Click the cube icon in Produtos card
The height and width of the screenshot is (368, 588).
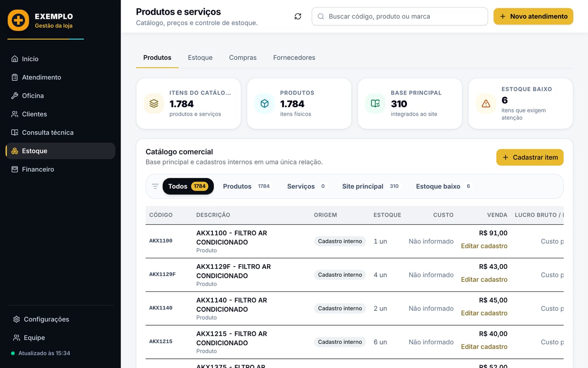(x=265, y=103)
